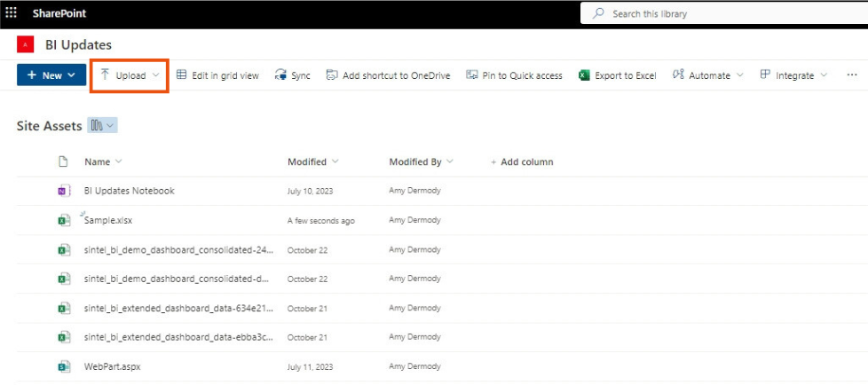Click the SharePoint page icon for WebPart.aspx
This screenshot has width=868, height=385.
[64, 366]
